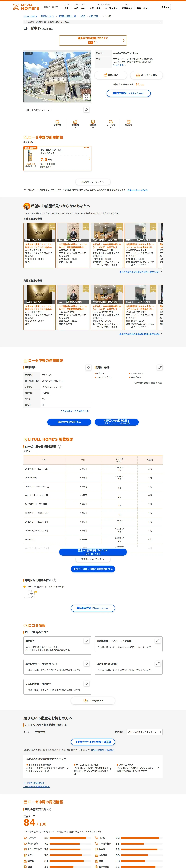Click the LIFULL HOME'S logo
Screen dimensions: 186x868
[x=26, y=7]
